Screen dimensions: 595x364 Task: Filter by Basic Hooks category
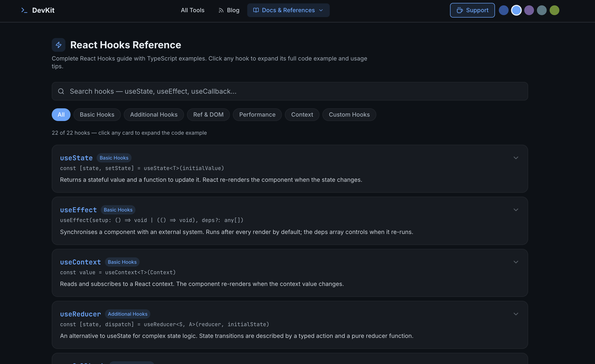click(x=97, y=115)
